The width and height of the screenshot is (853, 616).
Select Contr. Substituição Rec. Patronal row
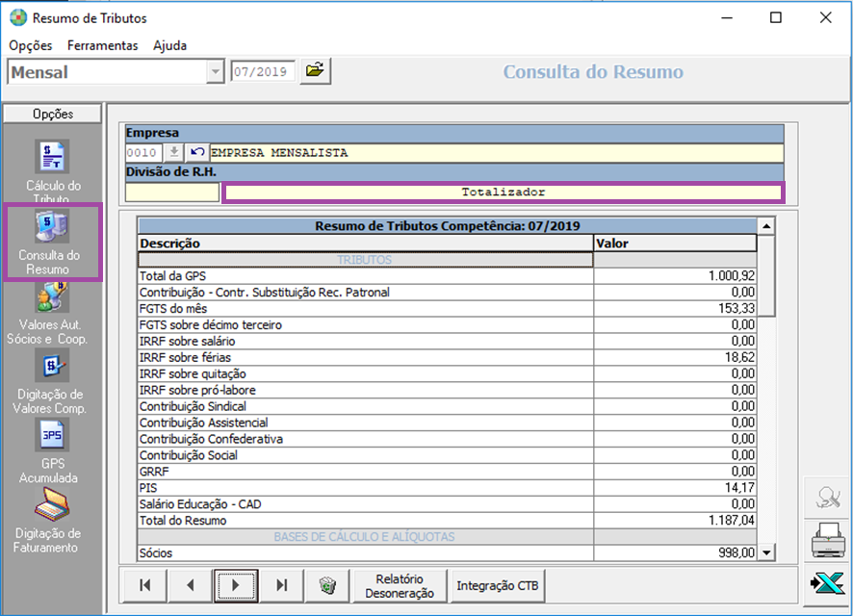coord(447,293)
